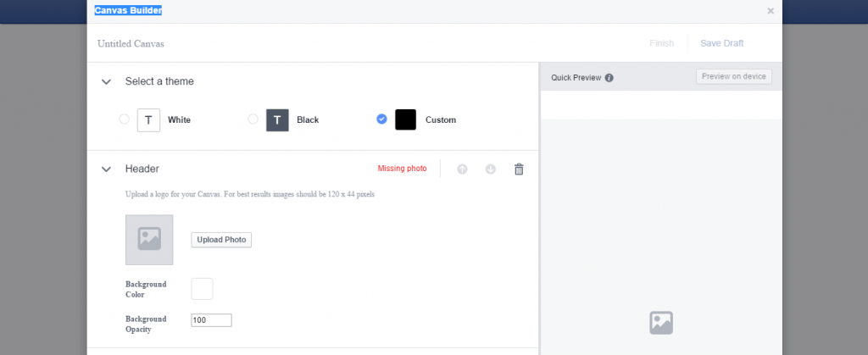The height and width of the screenshot is (355, 868).
Task: Select the Custom theme radio button
Action: (x=381, y=119)
